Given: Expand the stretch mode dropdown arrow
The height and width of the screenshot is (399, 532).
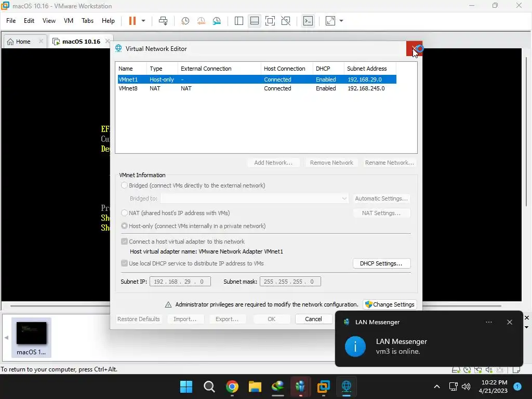Looking at the screenshot, I should 341,21.
